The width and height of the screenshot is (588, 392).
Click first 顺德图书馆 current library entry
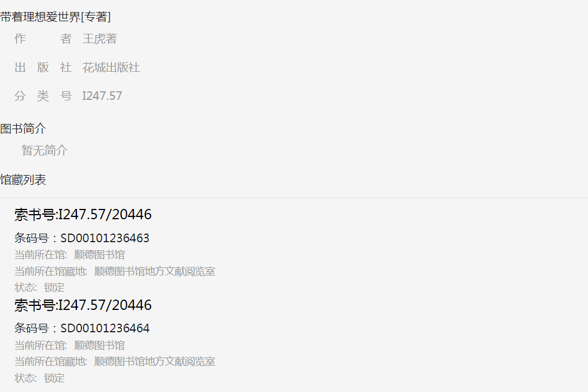pyautogui.click(x=99, y=255)
